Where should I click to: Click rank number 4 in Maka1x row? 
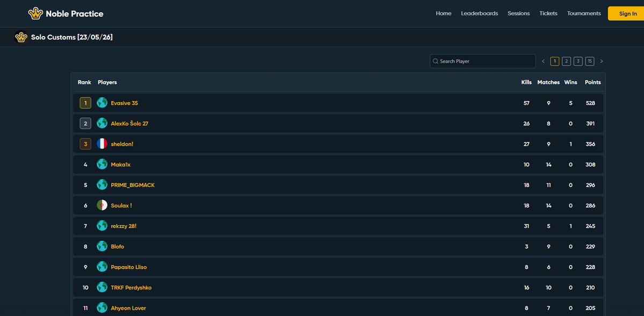click(85, 165)
